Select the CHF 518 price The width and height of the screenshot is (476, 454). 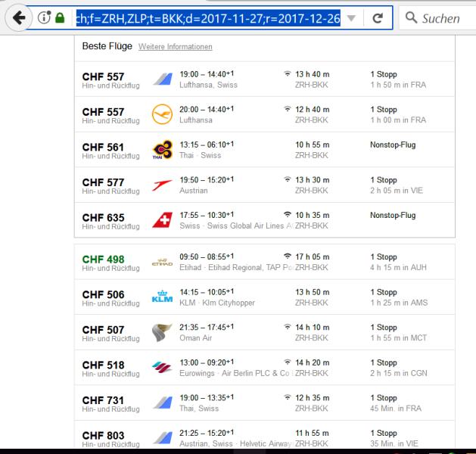tap(103, 365)
